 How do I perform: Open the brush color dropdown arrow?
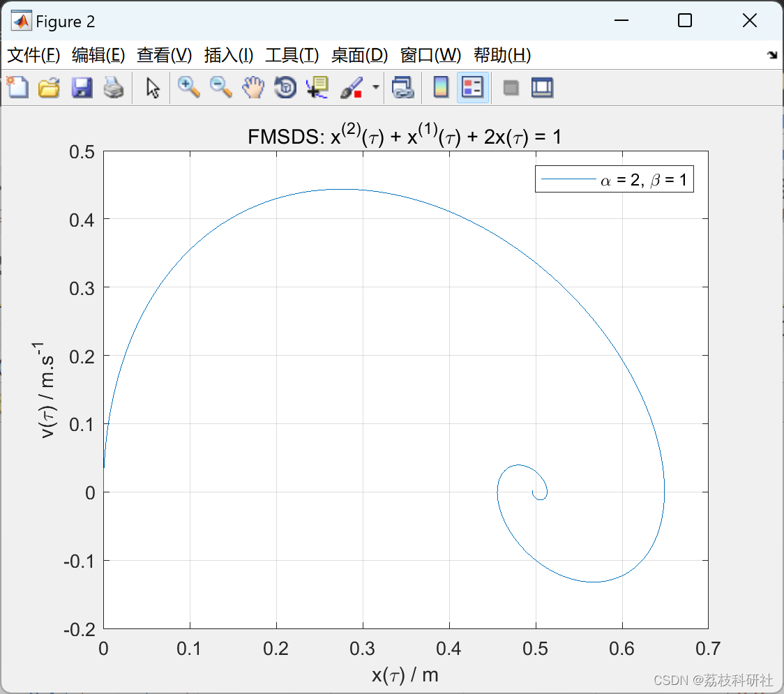376,87
